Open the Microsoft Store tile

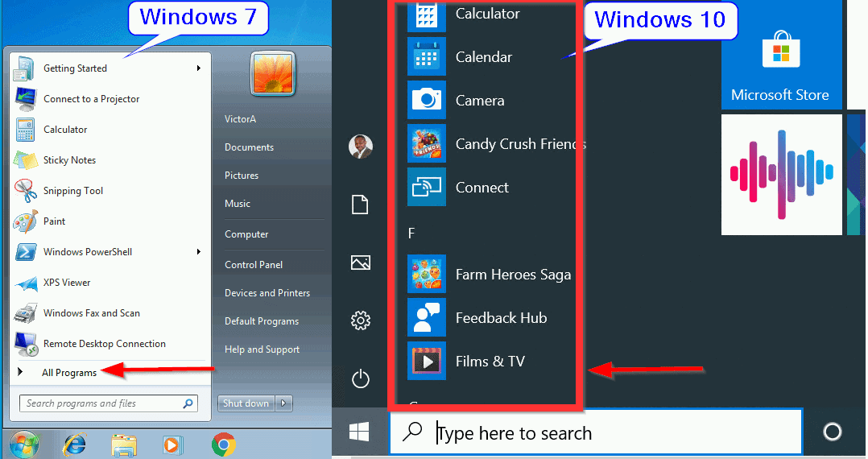(781, 56)
